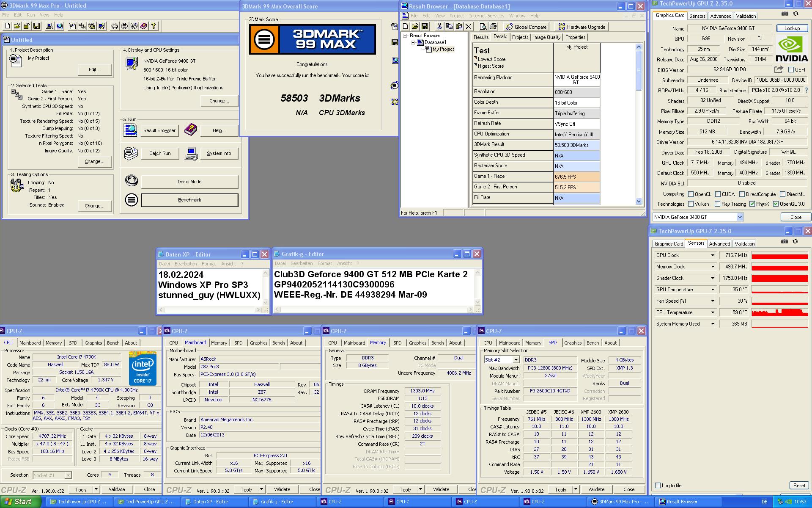
Task: Open System Memory Used sensor dropdown arrow
Action: click(713, 324)
